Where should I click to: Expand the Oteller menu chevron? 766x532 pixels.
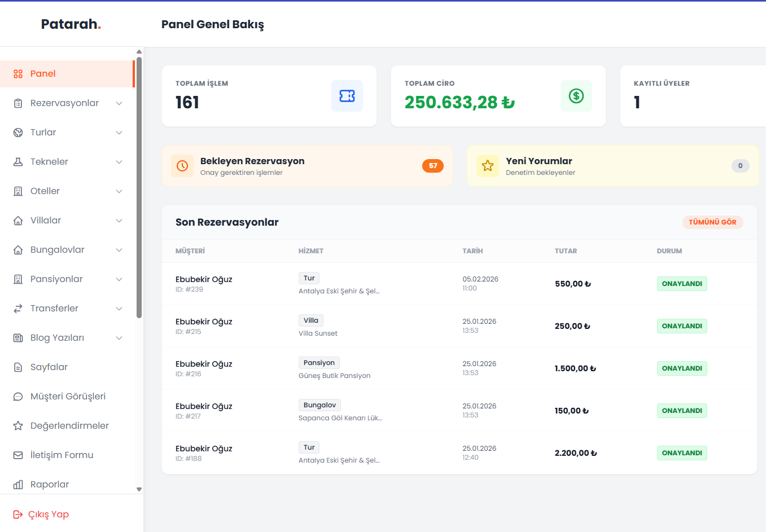[x=119, y=191]
